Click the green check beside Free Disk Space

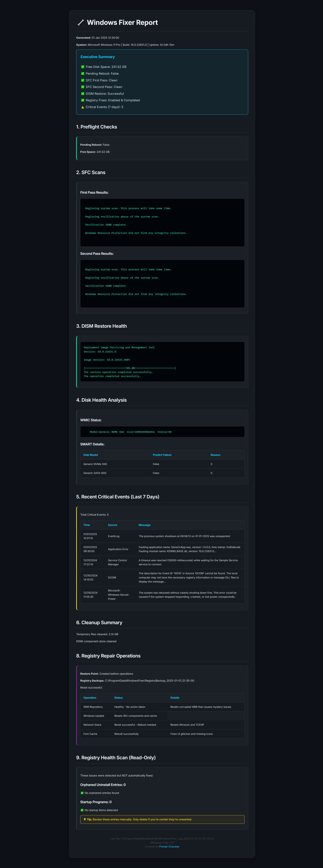[83, 67]
